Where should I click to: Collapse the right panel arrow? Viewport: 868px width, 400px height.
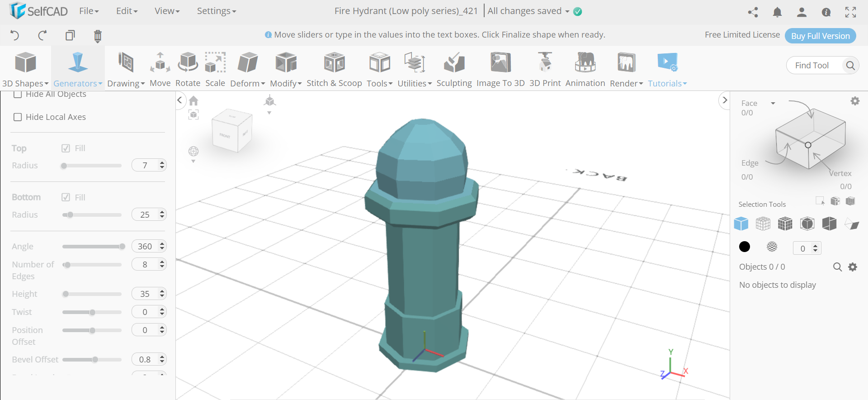[725, 100]
